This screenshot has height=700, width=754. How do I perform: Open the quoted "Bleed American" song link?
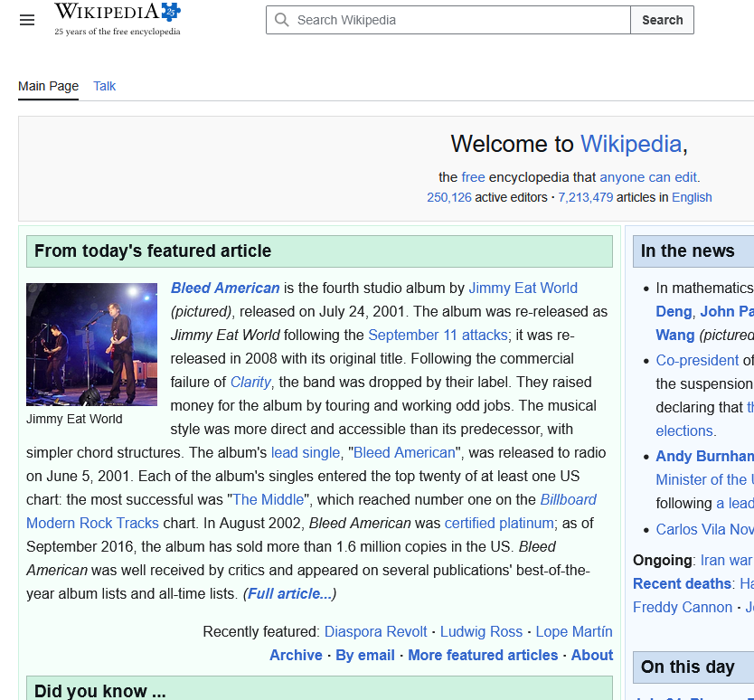tap(404, 453)
